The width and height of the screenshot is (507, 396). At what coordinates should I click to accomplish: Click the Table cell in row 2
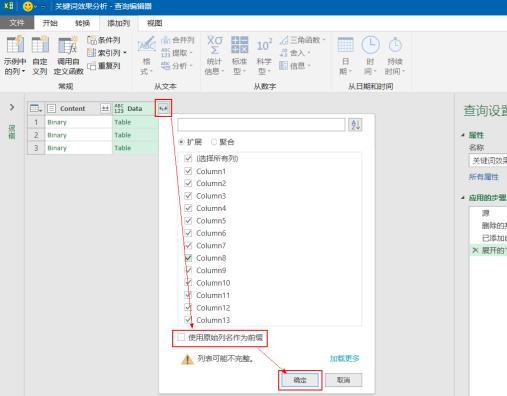click(135, 135)
